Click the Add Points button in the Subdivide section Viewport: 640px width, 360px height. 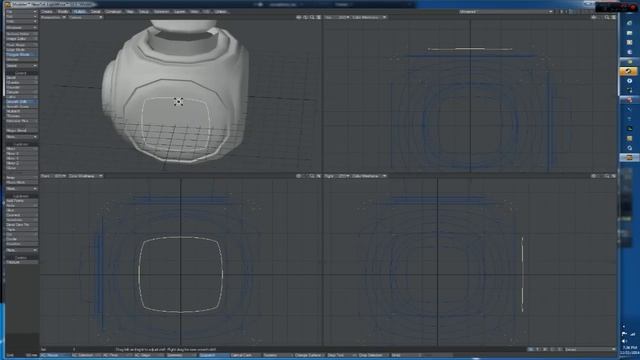click(x=22, y=201)
